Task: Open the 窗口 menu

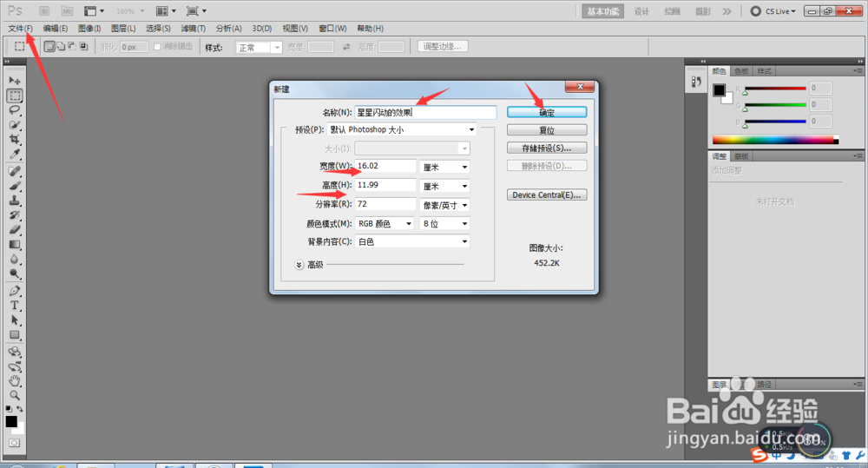Action: point(332,29)
